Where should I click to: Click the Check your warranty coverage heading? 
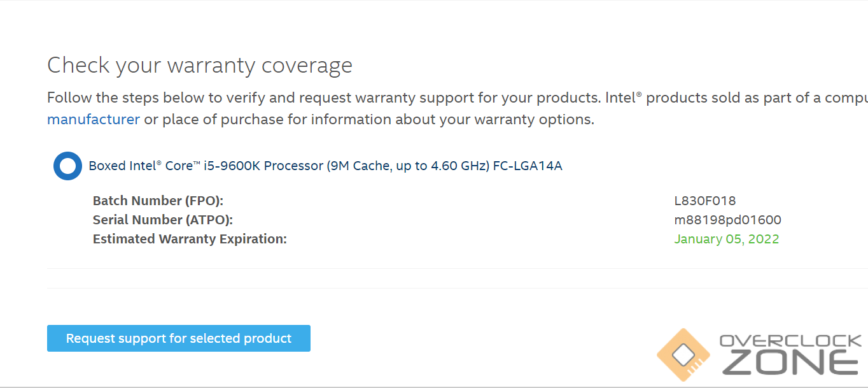[200, 66]
